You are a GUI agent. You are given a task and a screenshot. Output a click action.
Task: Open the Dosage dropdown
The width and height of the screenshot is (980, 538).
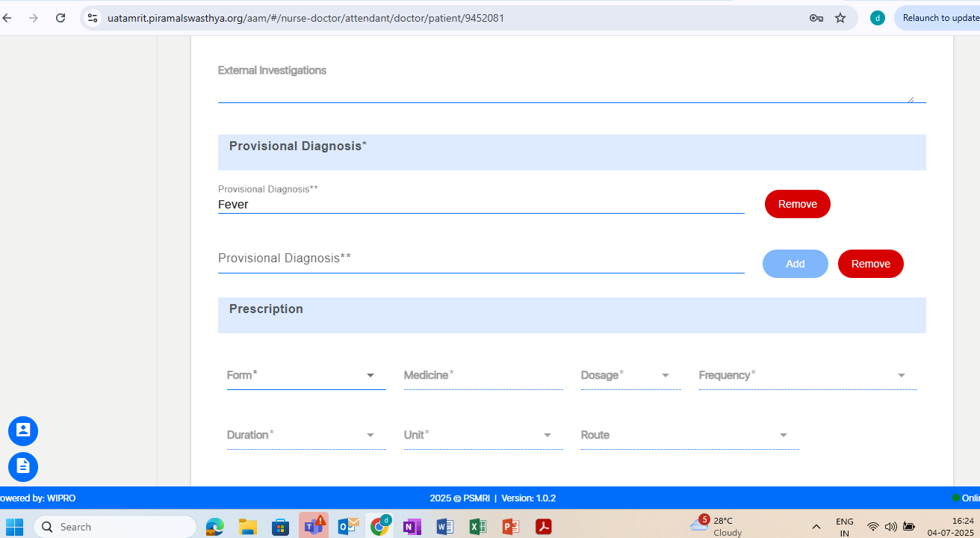(x=630, y=375)
